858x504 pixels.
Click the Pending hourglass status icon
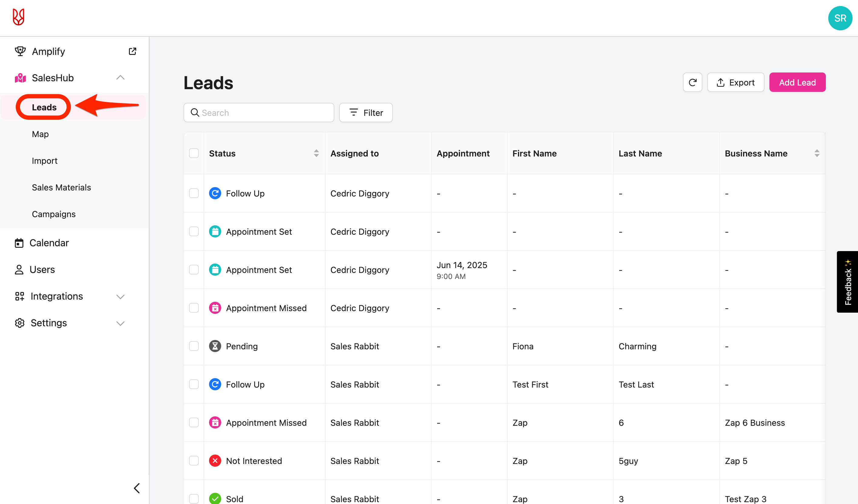(215, 346)
